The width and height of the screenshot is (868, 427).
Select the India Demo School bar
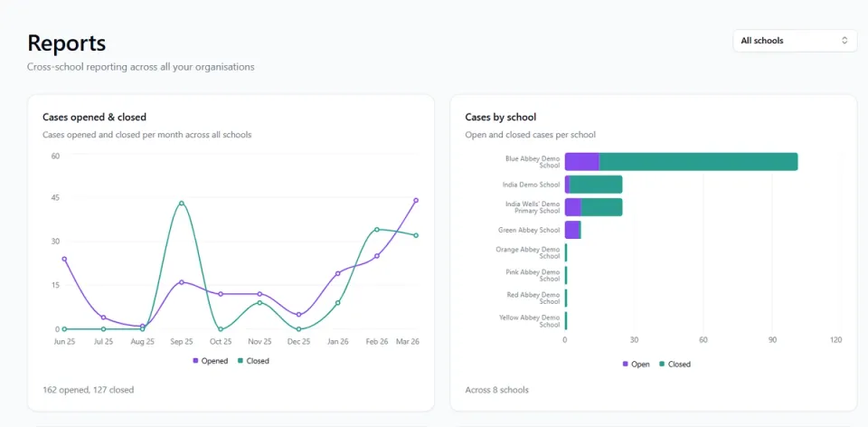[593, 185]
